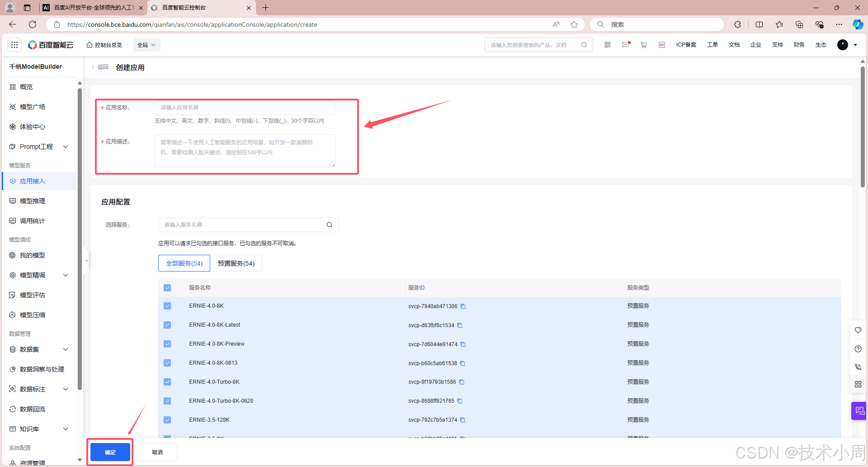The height and width of the screenshot is (467, 868).
Task: Click the Baidu AI Cloud logo
Action: pyautogui.click(x=51, y=45)
